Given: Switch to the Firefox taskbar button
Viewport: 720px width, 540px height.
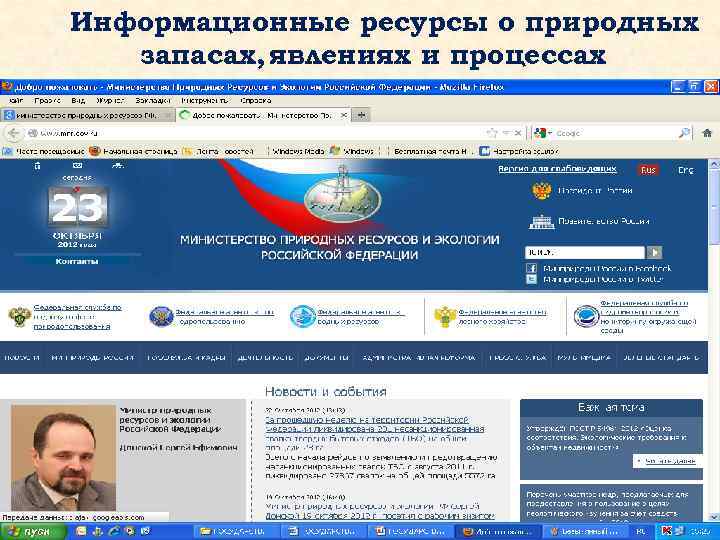Looking at the screenshot, I should coord(499,531).
